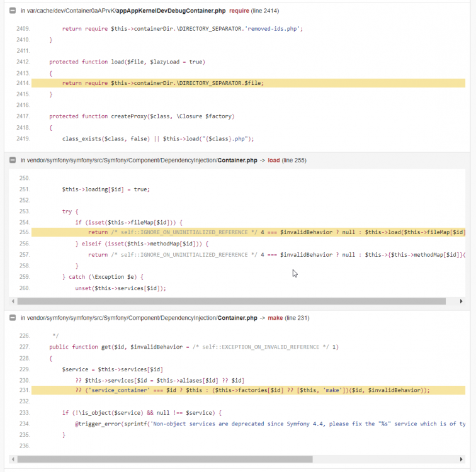Collapse the appAppKernelDevDebugContainer.php require trace block
This screenshot has height=472, width=476.
coord(13,11)
